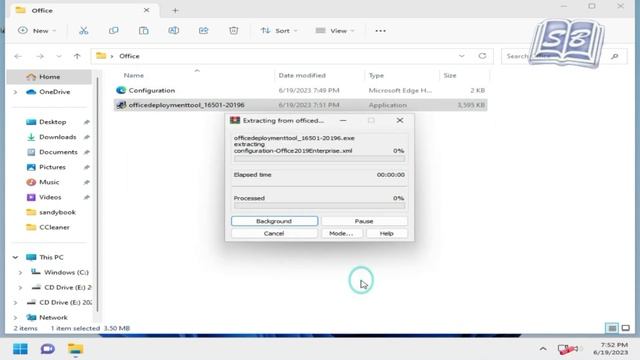Select Network in navigation pane
This screenshot has width=640, height=360.
(53, 318)
